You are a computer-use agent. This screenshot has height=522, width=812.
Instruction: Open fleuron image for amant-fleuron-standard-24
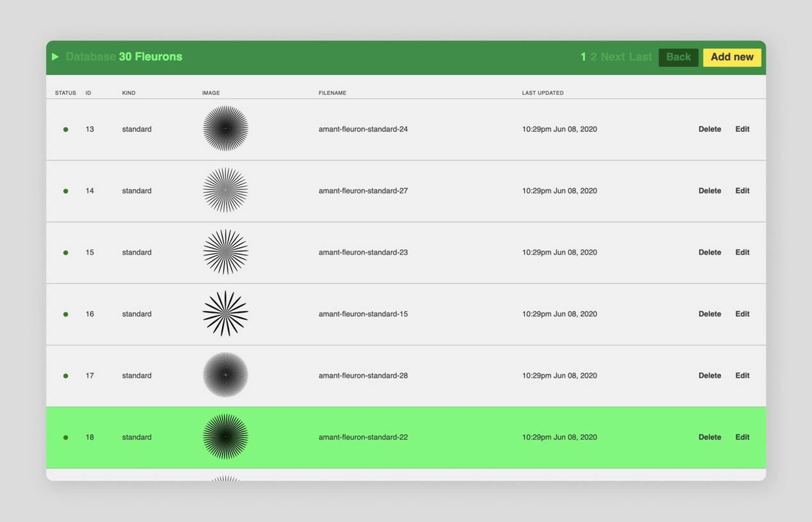[x=226, y=129]
